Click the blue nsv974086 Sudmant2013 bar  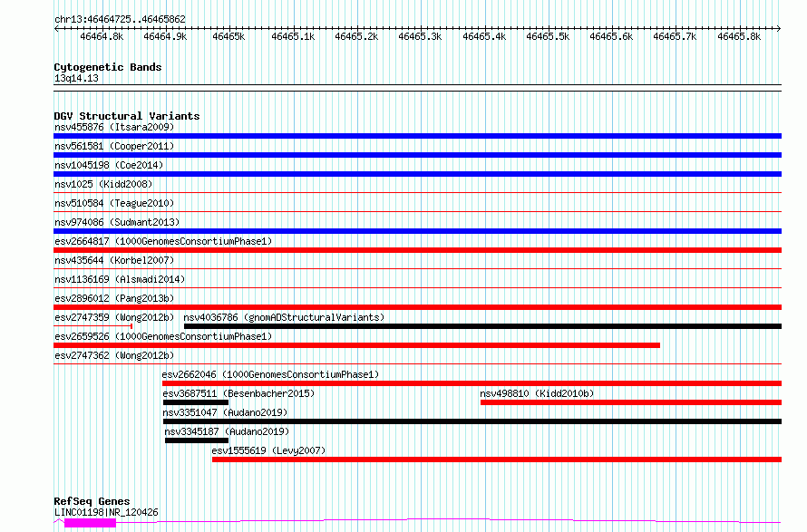[x=417, y=231]
